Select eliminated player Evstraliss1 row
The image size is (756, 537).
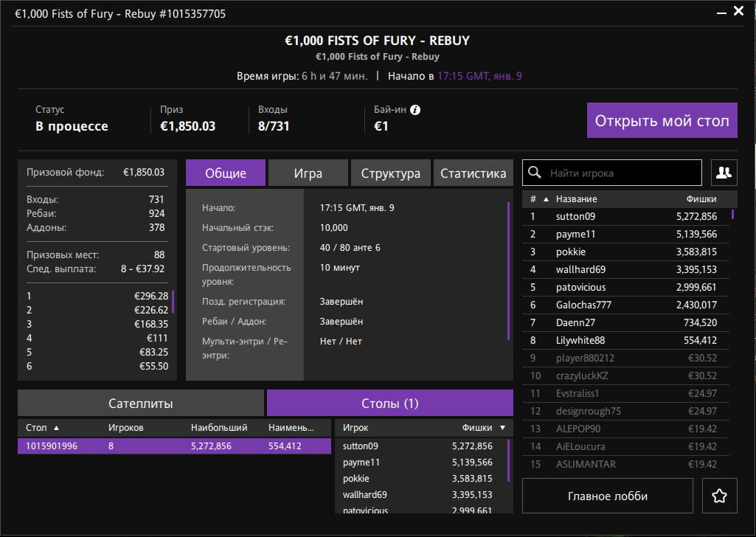click(x=625, y=393)
